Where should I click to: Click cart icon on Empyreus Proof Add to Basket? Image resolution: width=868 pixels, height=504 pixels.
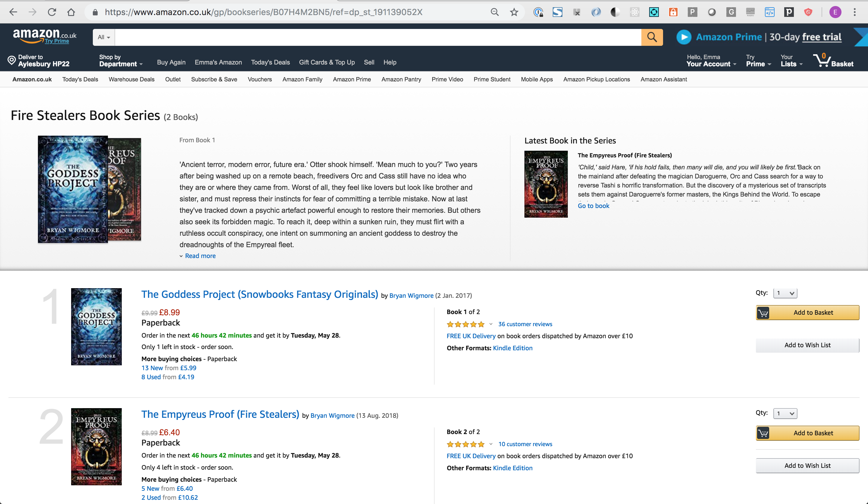[x=763, y=433]
